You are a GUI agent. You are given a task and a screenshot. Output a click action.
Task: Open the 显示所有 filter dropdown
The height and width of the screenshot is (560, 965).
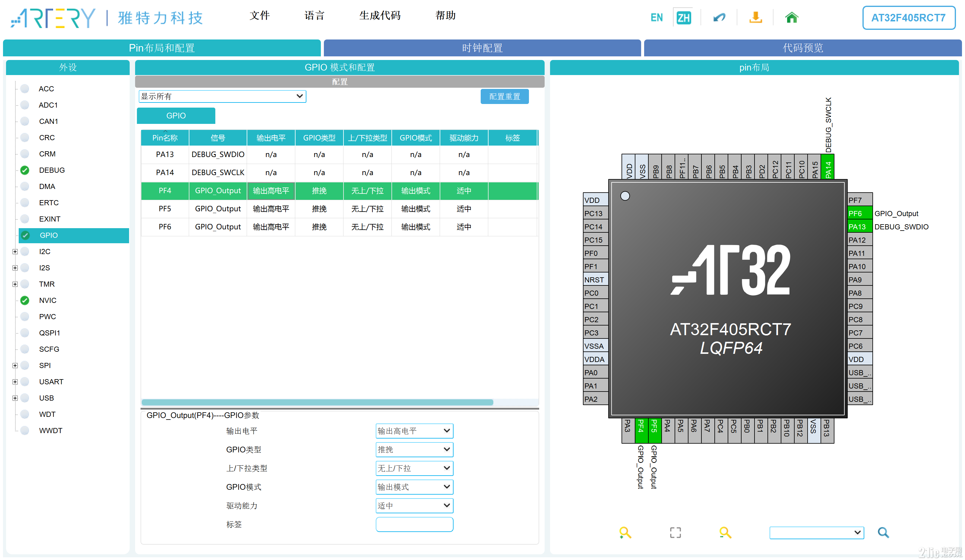tap(222, 96)
